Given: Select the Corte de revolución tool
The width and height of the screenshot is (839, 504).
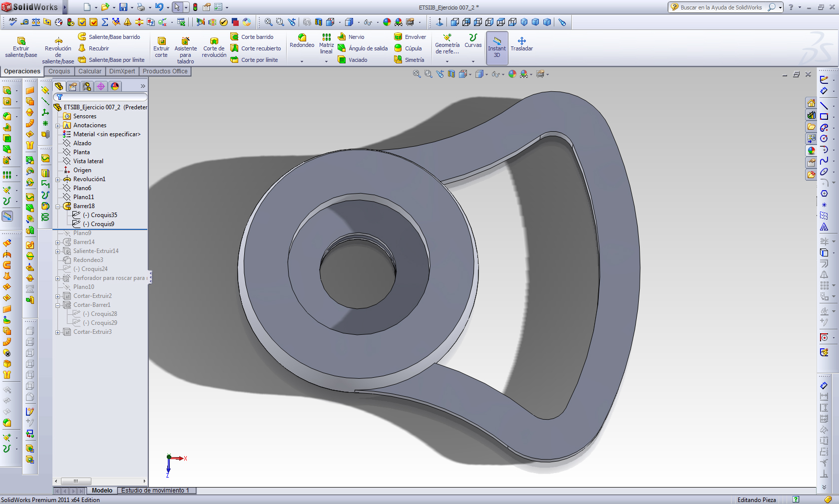Looking at the screenshot, I should pyautogui.click(x=214, y=47).
